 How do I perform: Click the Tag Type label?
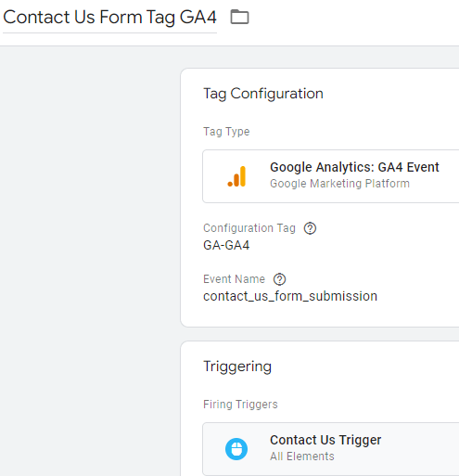[x=226, y=132]
